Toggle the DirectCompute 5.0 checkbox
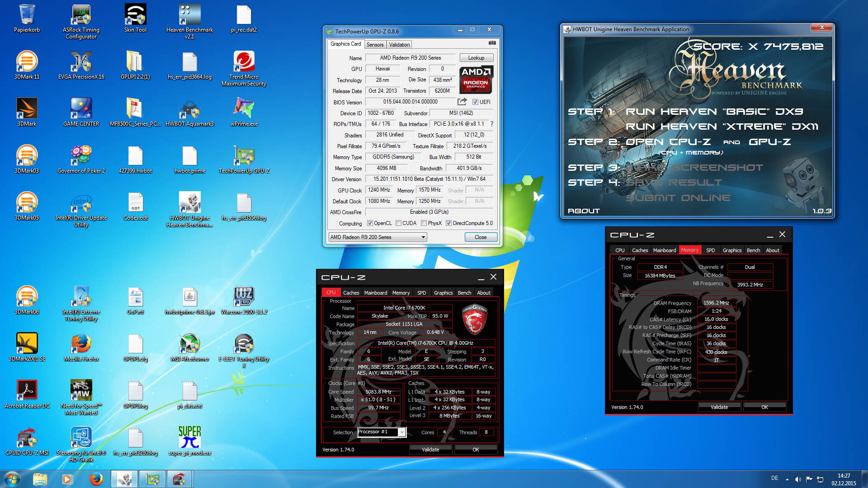Image resolution: width=868 pixels, height=488 pixels. (x=448, y=223)
